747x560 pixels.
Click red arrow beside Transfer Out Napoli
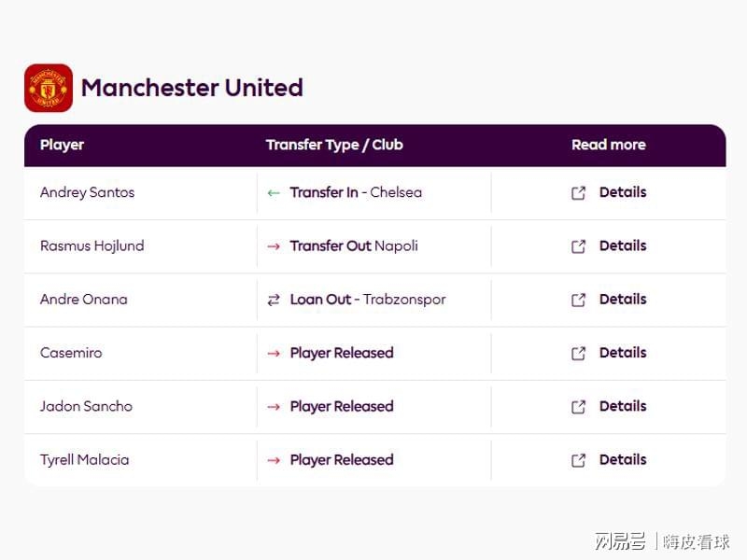coord(274,246)
